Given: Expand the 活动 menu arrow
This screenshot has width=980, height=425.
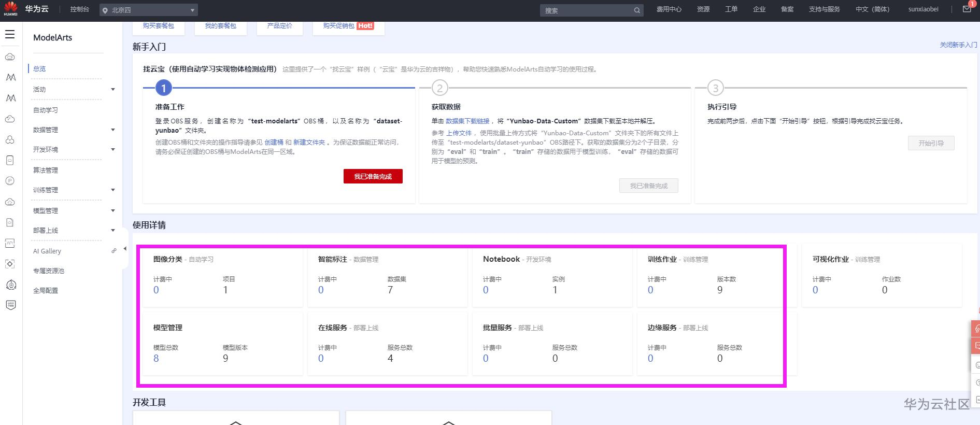Looking at the screenshot, I should tap(113, 89).
